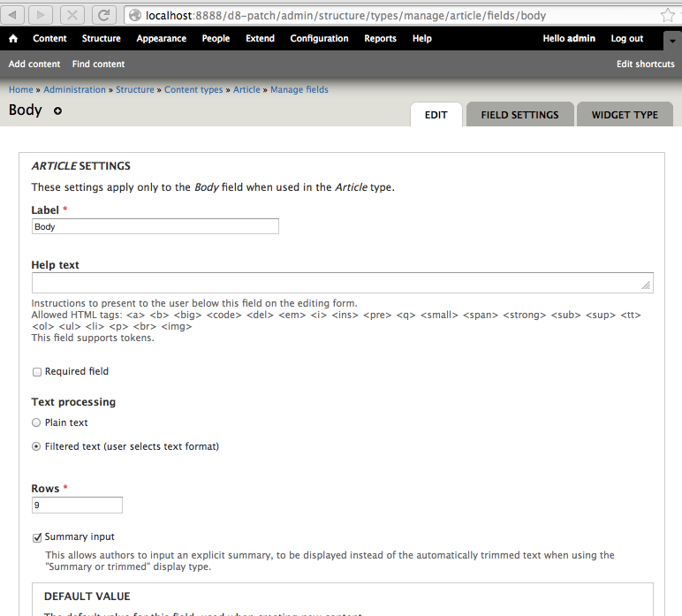Click the browser forward arrow button
The width and height of the screenshot is (682, 616).
pos(41,15)
